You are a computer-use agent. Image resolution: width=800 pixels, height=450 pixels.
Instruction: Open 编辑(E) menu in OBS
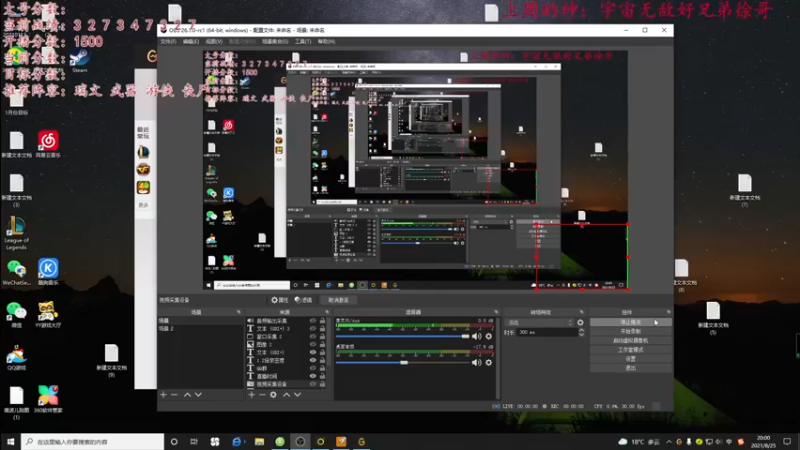[x=191, y=41]
